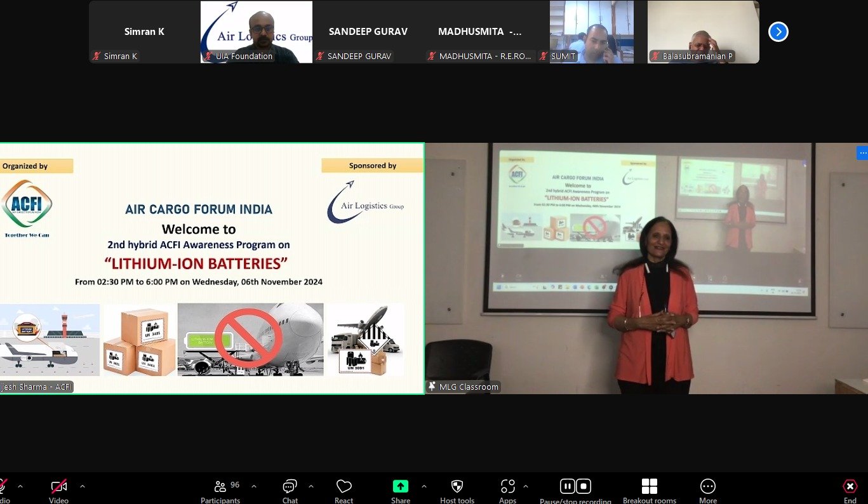
Task: Click the muted mic icon on MADHUSMITA label
Action: coord(432,56)
